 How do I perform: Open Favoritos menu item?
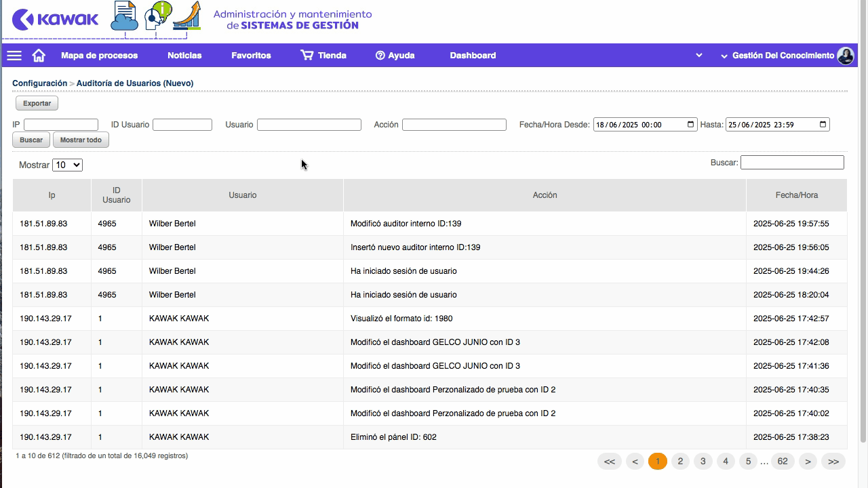[251, 56]
